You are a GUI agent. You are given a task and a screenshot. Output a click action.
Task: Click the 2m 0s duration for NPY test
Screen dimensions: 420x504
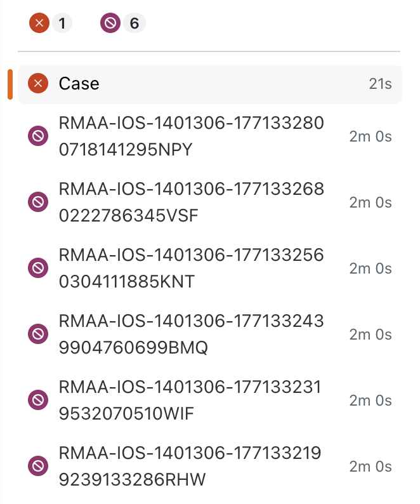(x=371, y=136)
